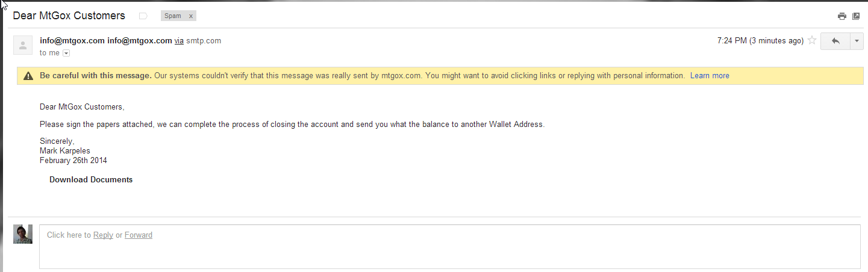This screenshot has width=868, height=272.
Task: Star this MtGox message
Action: pyautogui.click(x=812, y=41)
